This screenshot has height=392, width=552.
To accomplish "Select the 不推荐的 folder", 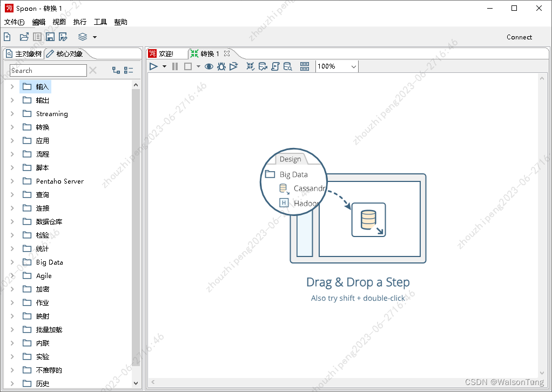I will pyautogui.click(x=43, y=370).
